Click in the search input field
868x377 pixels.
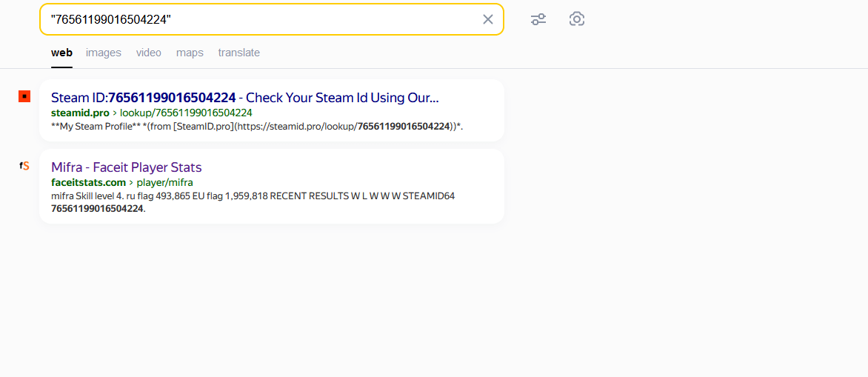pyautogui.click(x=271, y=19)
